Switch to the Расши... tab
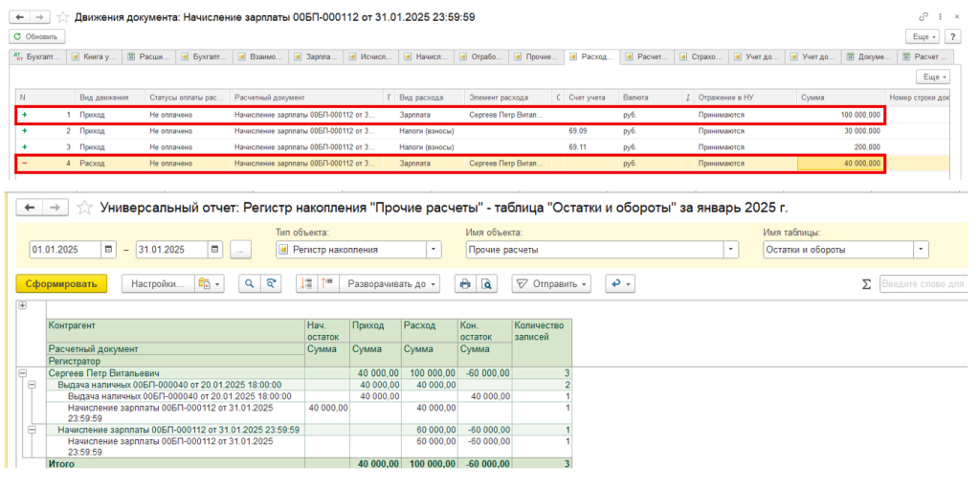 pos(148,56)
